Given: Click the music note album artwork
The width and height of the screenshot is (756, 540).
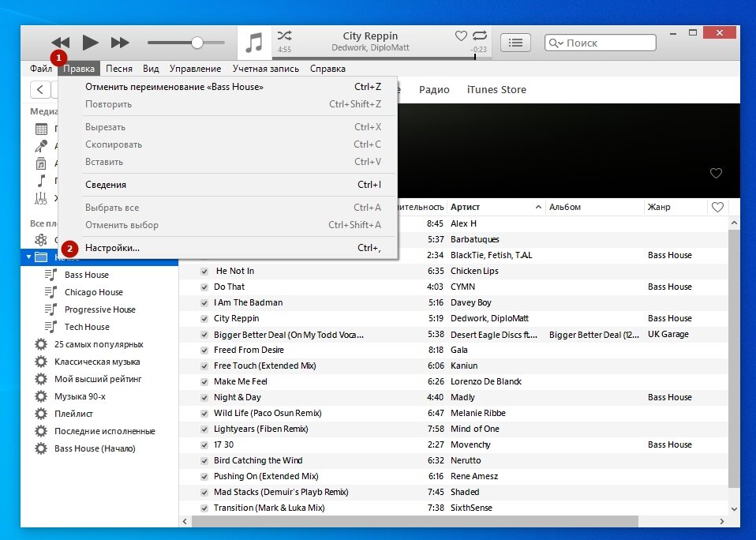Looking at the screenshot, I should pyautogui.click(x=254, y=43).
